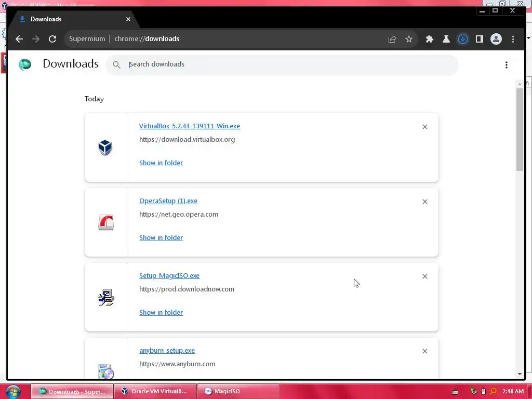
Task: Close the Downloads tab
Action: point(128,19)
